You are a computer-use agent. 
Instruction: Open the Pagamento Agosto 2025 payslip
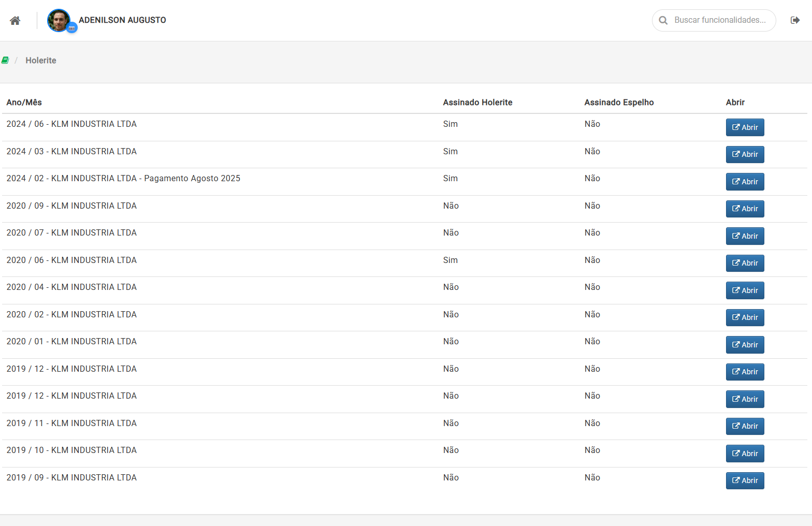745,182
